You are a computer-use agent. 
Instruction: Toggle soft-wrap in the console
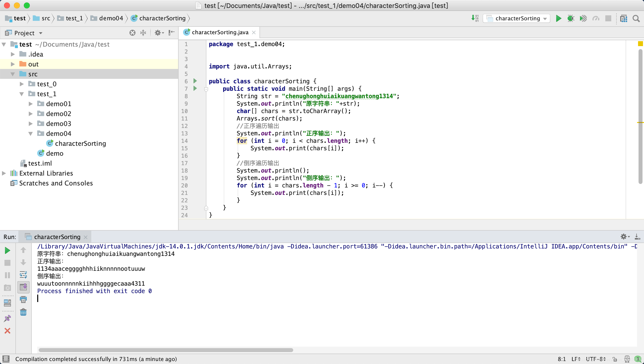pyautogui.click(x=23, y=275)
